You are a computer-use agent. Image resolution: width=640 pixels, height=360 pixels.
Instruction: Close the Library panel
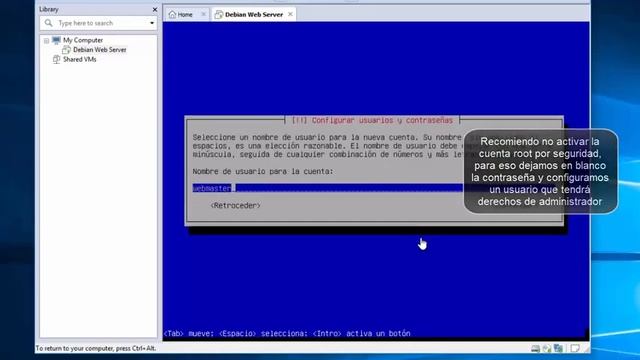click(155, 9)
